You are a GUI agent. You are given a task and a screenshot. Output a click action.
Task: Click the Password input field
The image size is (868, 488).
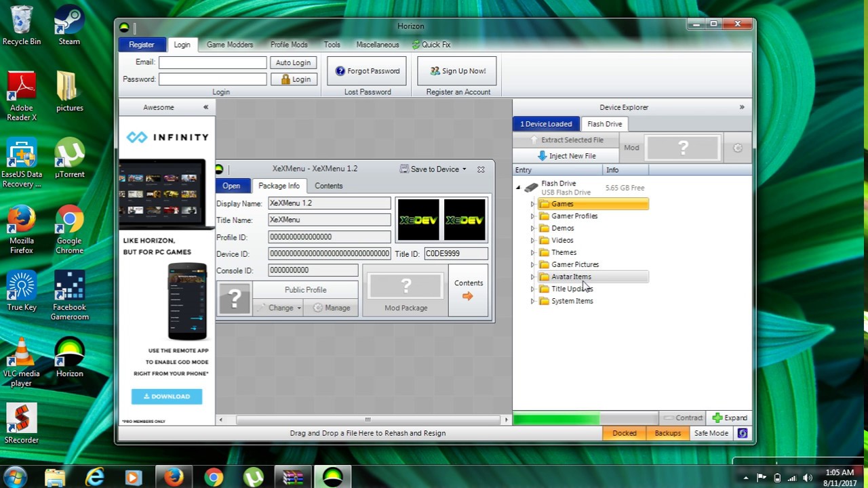pos(213,79)
